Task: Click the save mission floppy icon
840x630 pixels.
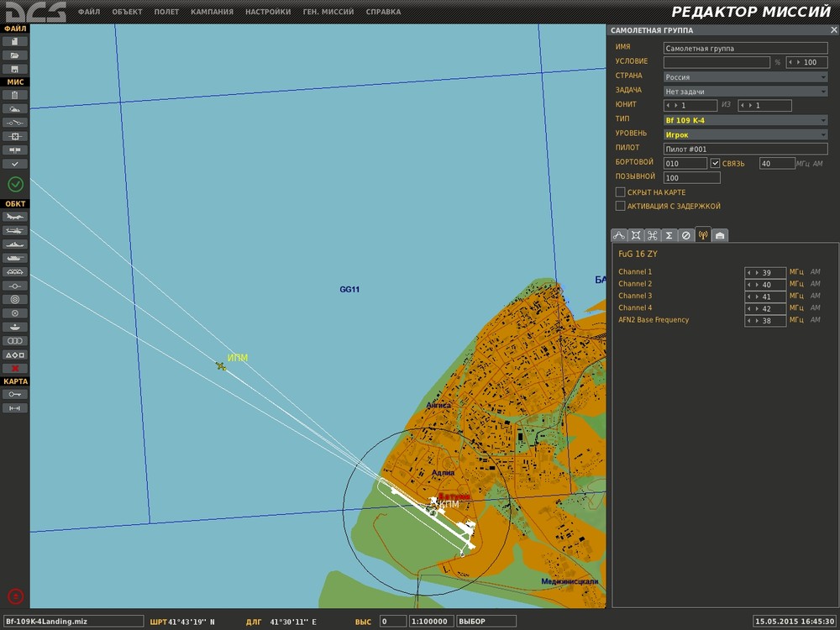Action: tap(15, 69)
